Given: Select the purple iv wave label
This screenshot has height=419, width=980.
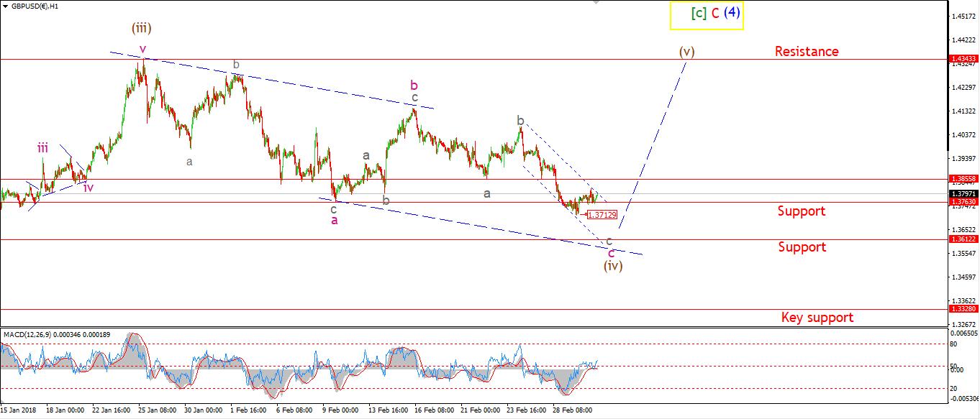Looking at the screenshot, I should [89, 188].
